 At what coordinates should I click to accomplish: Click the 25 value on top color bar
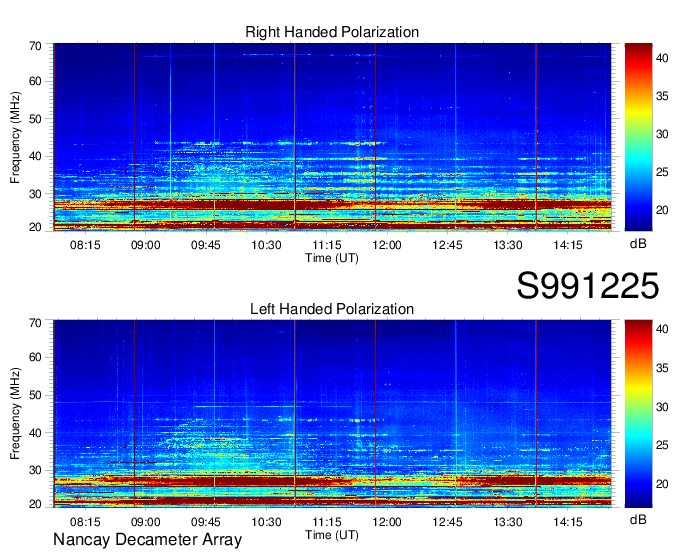tap(662, 172)
